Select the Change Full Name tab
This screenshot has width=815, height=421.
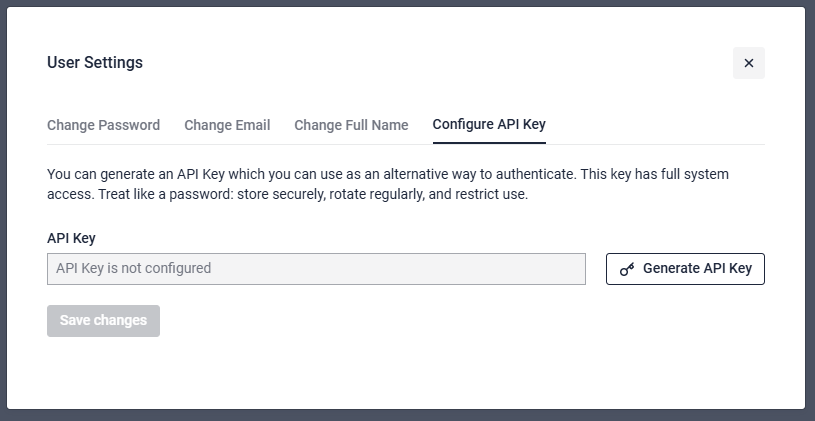pyautogui.click(x=351, y=125)
